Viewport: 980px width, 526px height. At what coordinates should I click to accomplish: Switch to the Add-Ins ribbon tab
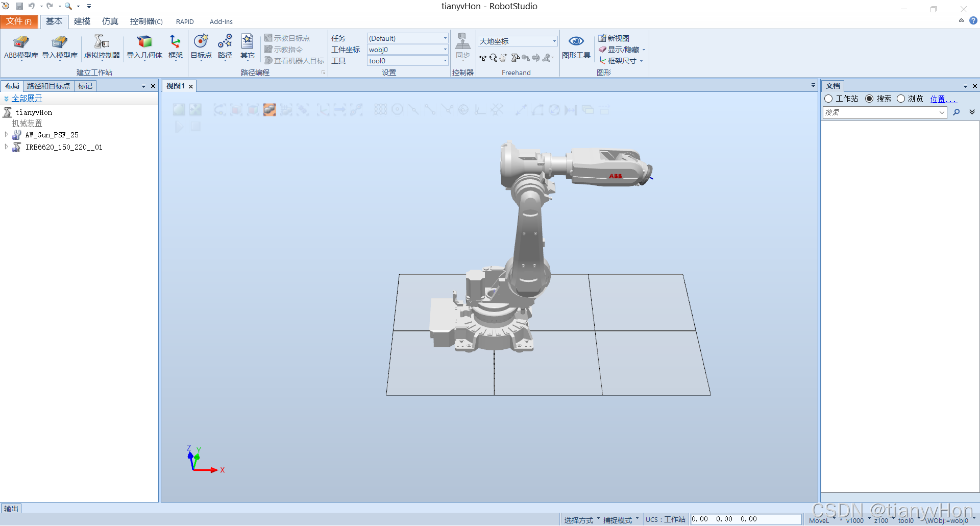(x=221, y=21)
